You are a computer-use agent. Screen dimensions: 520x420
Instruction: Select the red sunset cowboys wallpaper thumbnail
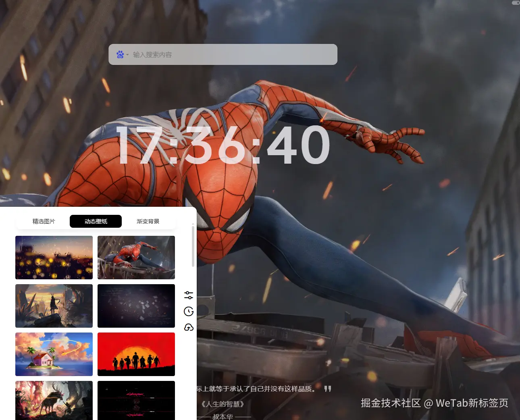click(x=136, y=354)
